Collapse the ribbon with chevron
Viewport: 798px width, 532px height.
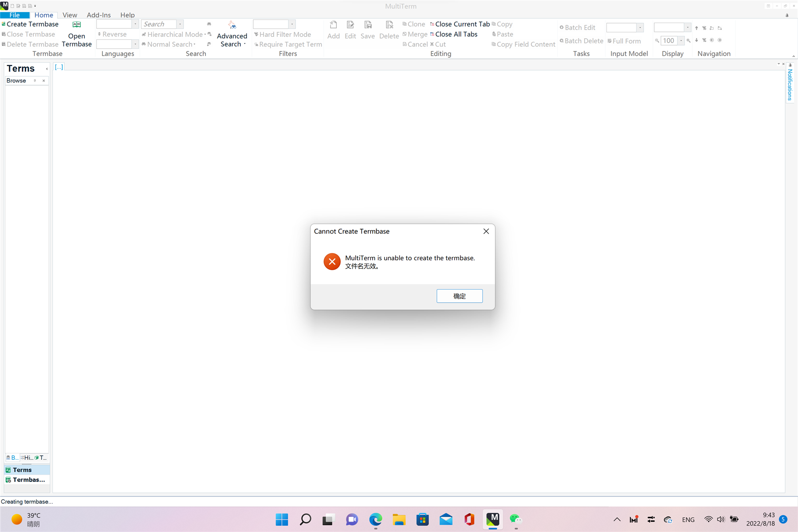pyautogui.click(x=794, y=56)
